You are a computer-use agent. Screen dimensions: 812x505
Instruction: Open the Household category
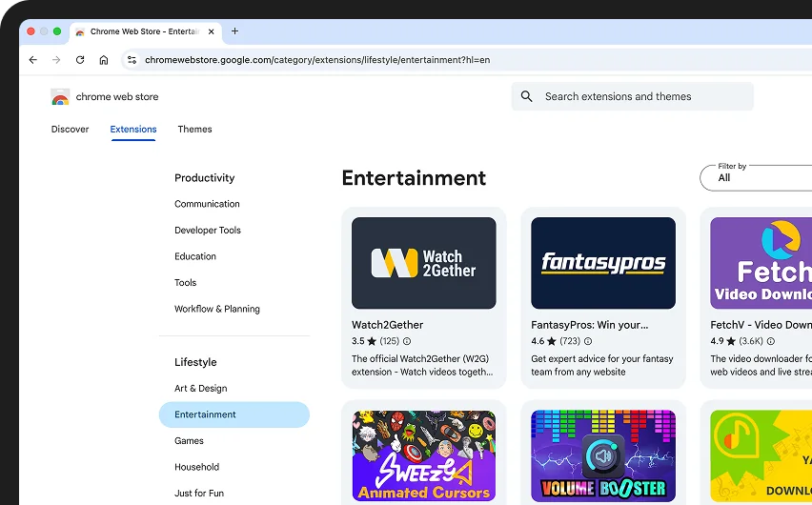click(x=196, y=467)
